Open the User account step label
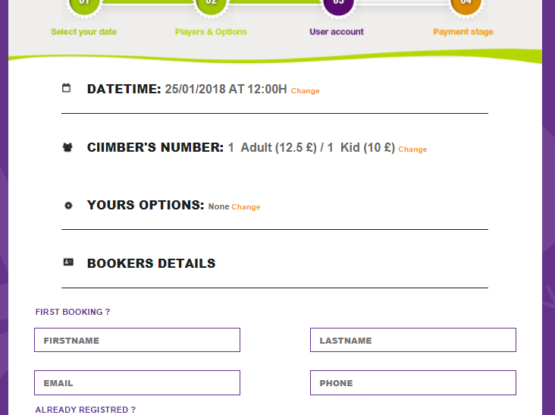Screen dimensions: 555x415 click(337, 32)
